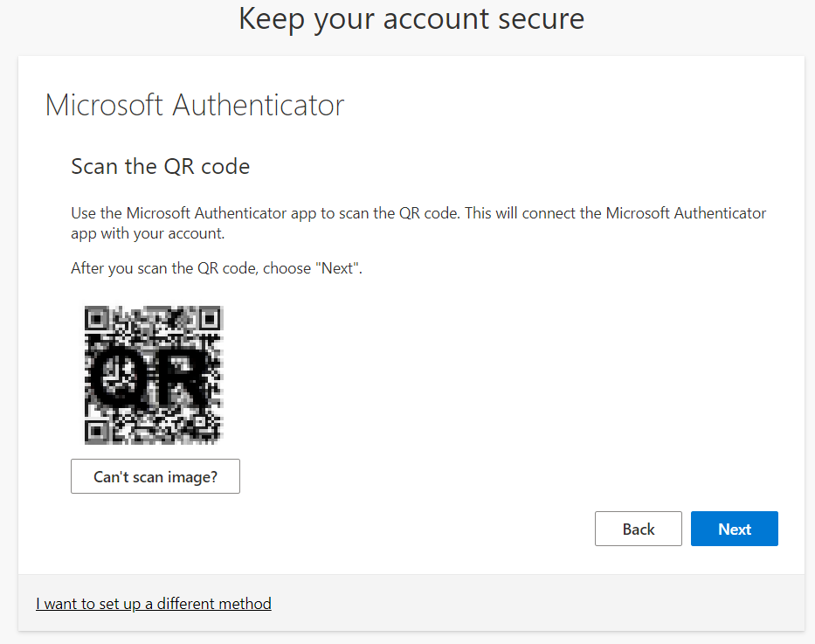Click the paragraph starting "Use the Microsoft Authenticator app"
This screenshot has width=815, height=644.
point(418,214)
